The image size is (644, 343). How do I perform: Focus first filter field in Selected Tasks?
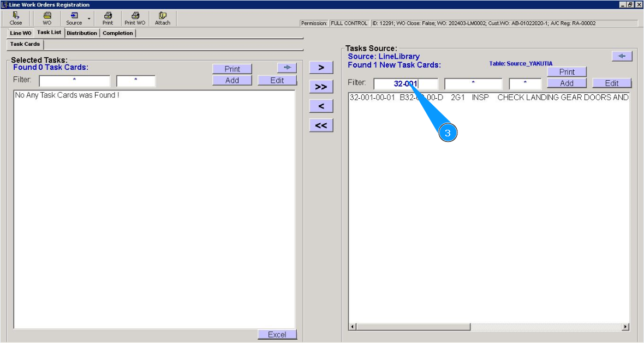(74, 81)
